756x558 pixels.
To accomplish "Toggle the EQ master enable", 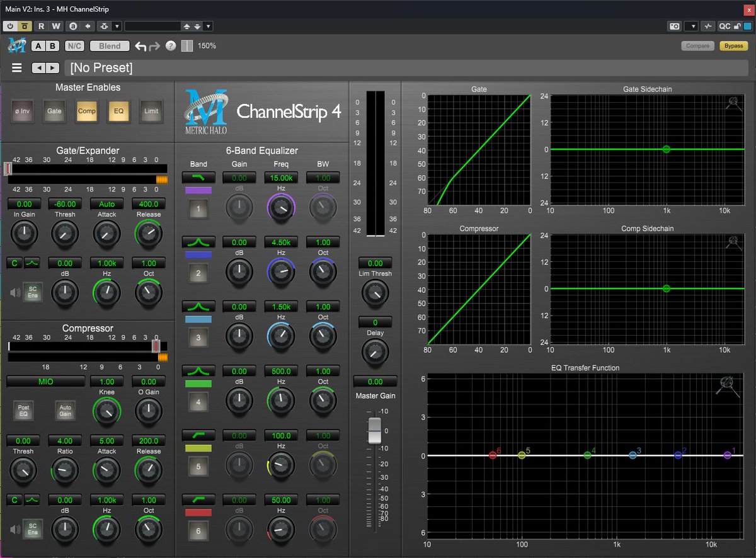I will (118, 111).
